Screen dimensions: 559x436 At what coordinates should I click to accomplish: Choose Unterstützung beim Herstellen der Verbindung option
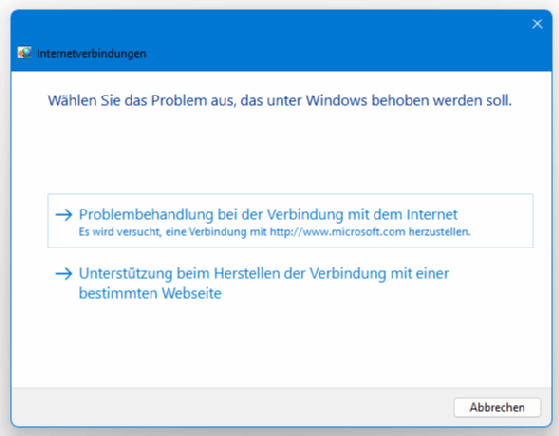click(263, 283)
